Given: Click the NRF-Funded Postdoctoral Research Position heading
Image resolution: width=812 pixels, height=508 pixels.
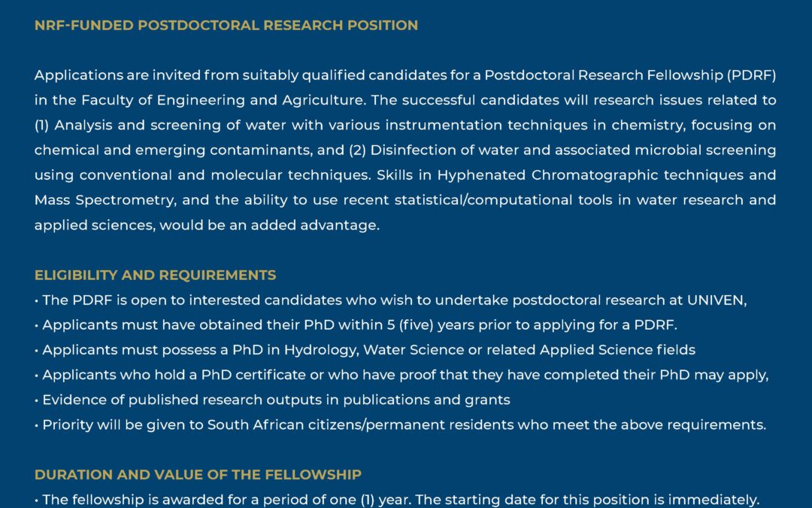Looking at the screenshot, I should point(226,26).
